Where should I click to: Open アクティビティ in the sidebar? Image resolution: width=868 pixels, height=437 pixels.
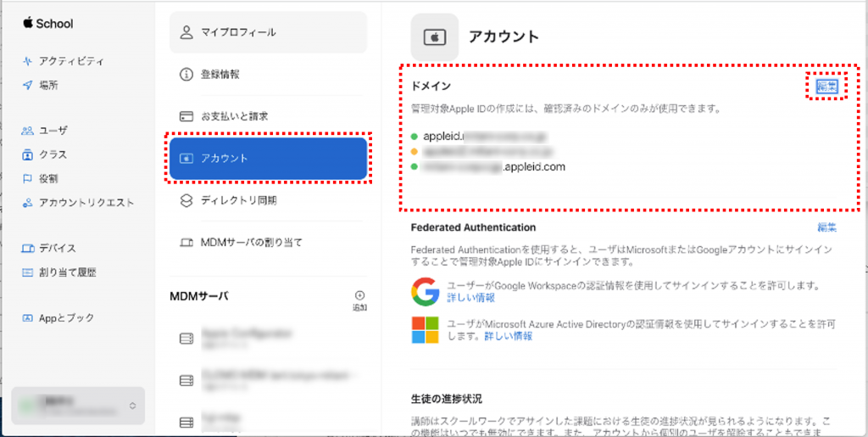click(x=71, y=61)
